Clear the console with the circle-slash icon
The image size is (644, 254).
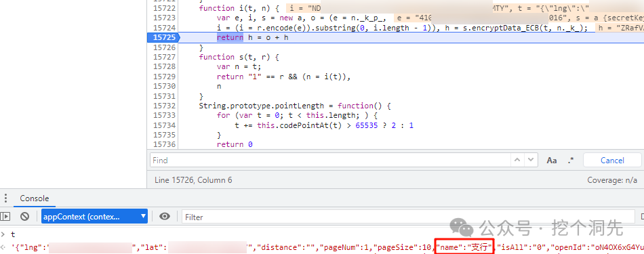pyautogui.click(x=24, y=216)
